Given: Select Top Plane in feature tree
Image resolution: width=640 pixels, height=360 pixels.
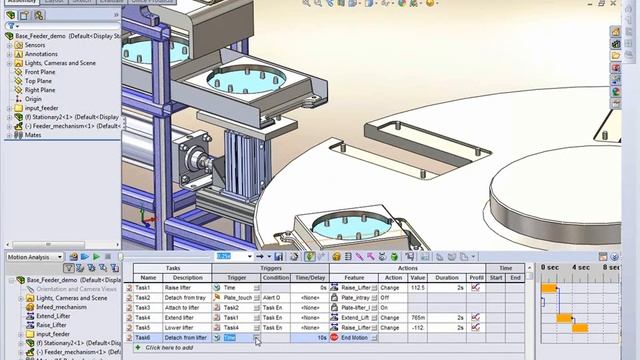Looking at the screenshot, I should [38, 81].
